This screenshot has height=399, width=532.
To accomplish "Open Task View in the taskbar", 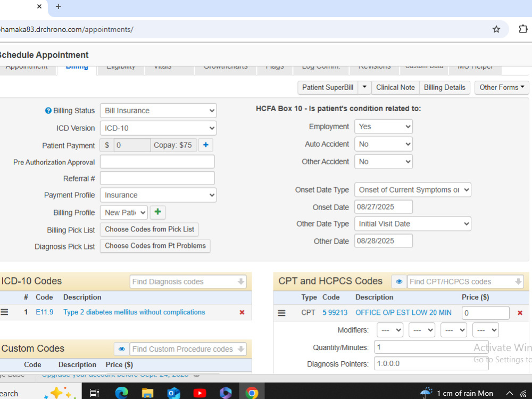I will click(x=94, y=393).
